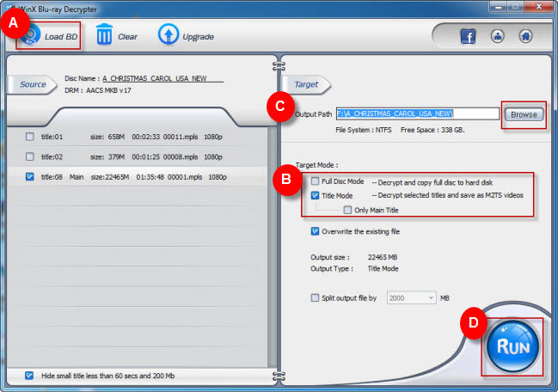Click the Load BD disc icon
This screenshot has width=558, height=392.
[x=30, y=35]
